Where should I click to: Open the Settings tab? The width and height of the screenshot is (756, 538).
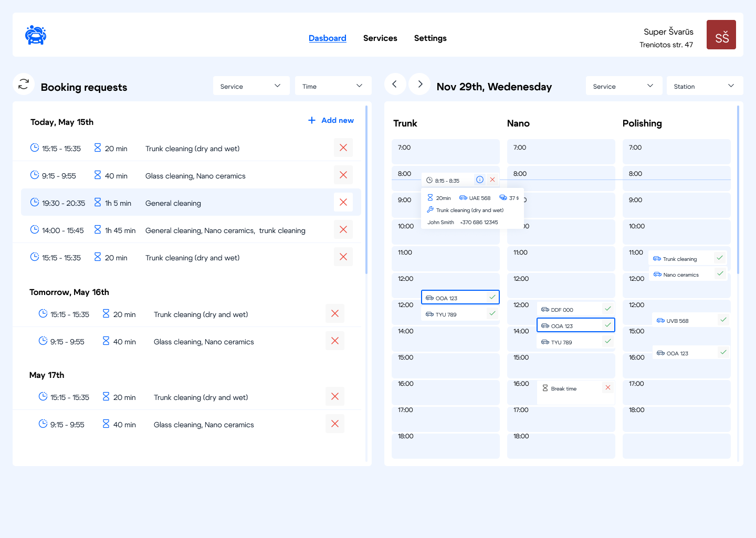[430, 38]
